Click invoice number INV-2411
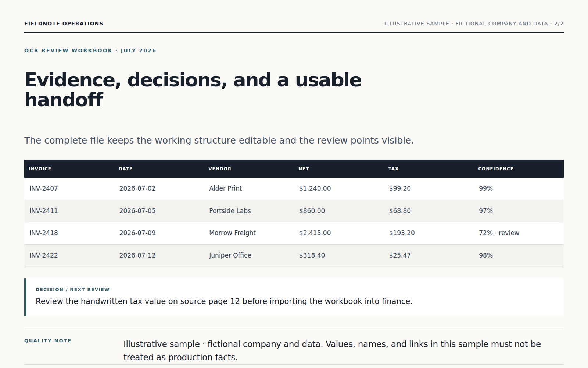This screenshot has width=588, height=368. click(44, 211)
